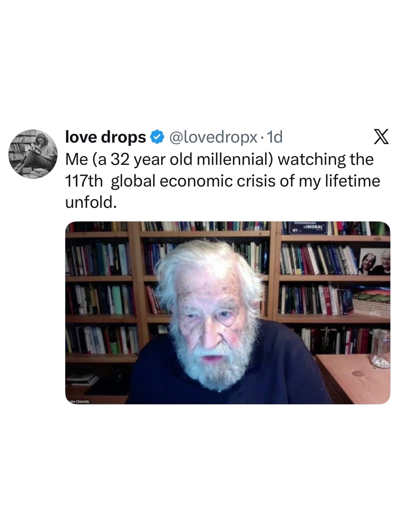This screenshot has height=532, width=399.
Task: Open the love drops display name
Action: pos(105,137)
